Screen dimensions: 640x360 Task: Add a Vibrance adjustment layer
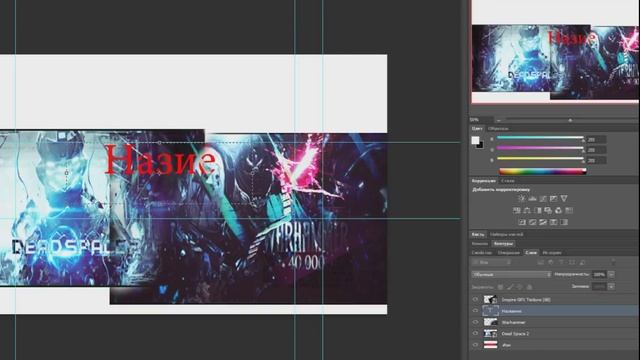click(564, 198)
